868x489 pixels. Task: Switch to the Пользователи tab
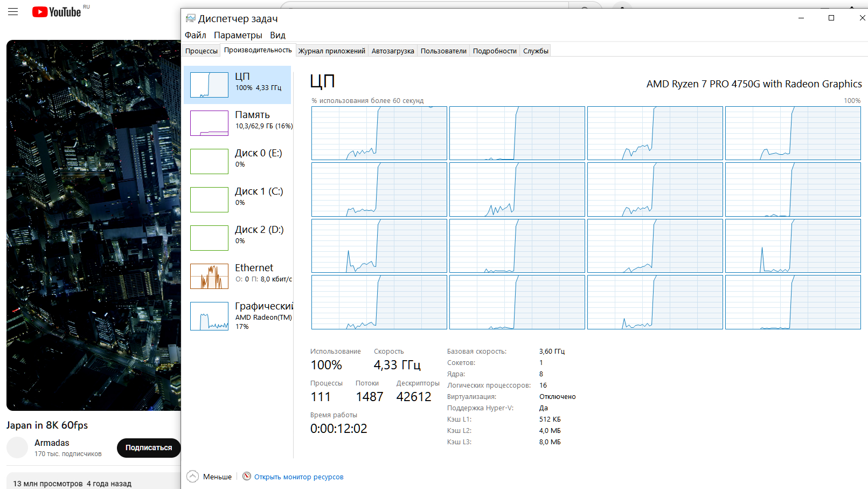[x=443, y=51]
